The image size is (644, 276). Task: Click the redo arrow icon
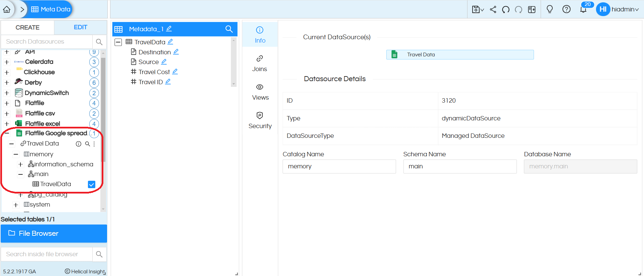pyautogui.click(x=518, y=9)
